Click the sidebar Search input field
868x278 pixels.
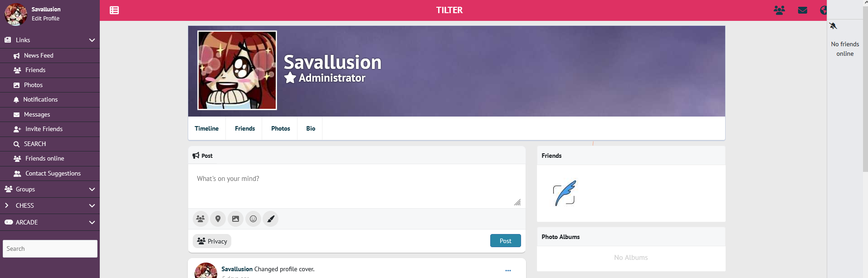tap(50, 249)
